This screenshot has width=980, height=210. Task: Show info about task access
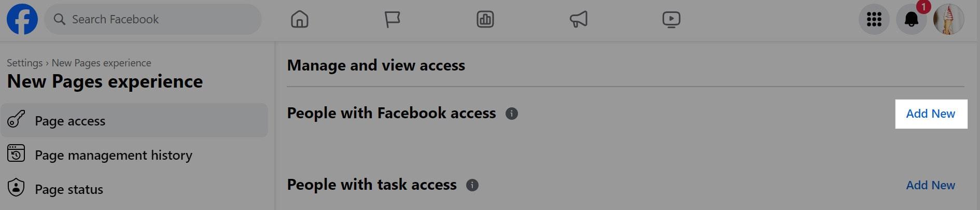(x=472, y=185)
